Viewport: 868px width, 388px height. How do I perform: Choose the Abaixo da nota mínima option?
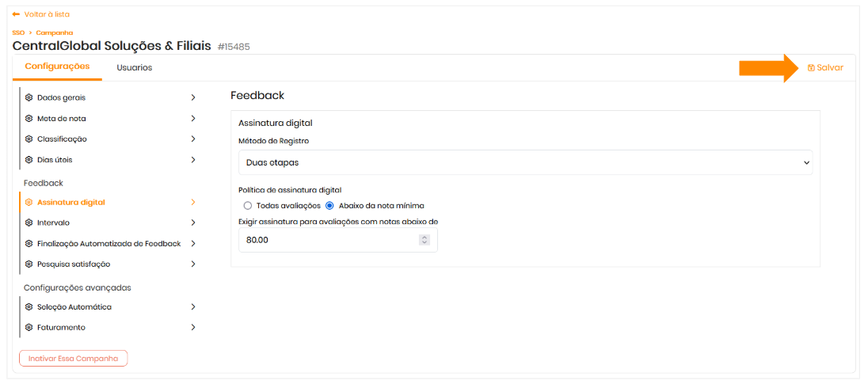(x=330, y=206)
